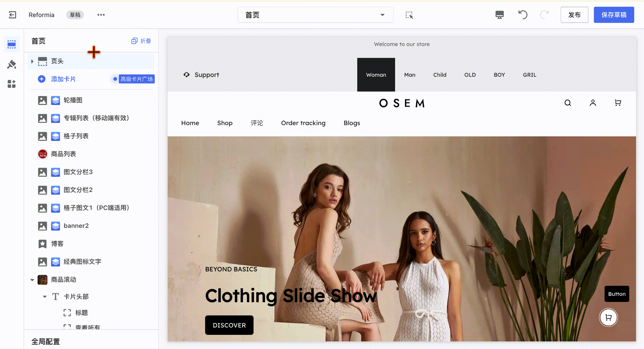Open the apps add-on sidebar icon
The height and width of the screenshot is (349, 644).
12,84
